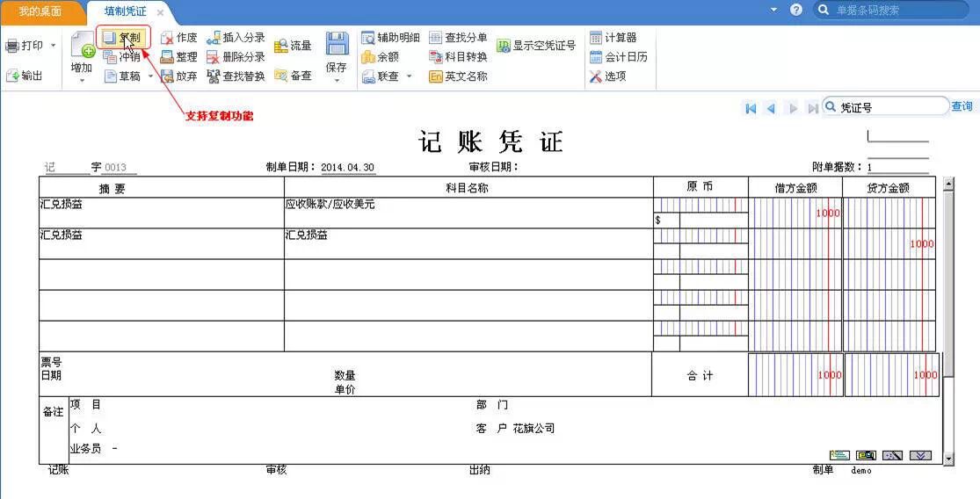The width and height of the screenshot is (980, 499).
Task: Click the 辅助明细 (Auxiliary details) icon
Action: pos(368,38)
